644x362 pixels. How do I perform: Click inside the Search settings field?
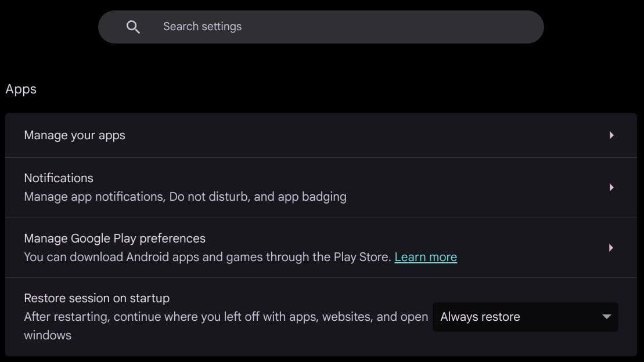[321, 26]
